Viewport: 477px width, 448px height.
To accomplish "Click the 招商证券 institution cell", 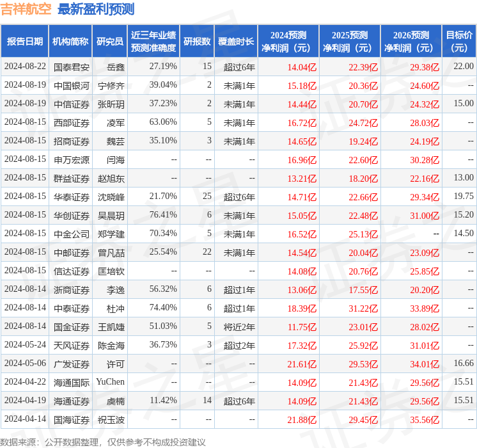I will pyautogui.click(x=72, y=141).
